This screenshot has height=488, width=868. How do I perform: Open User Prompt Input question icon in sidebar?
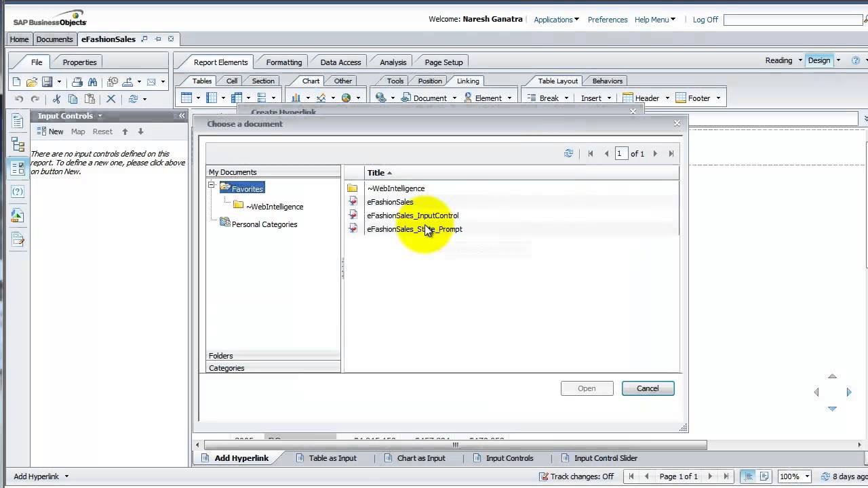pos(18,192)
